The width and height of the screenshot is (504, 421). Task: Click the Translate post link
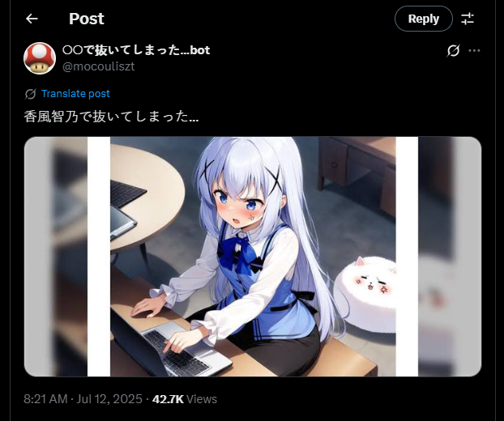pos(75,94)
